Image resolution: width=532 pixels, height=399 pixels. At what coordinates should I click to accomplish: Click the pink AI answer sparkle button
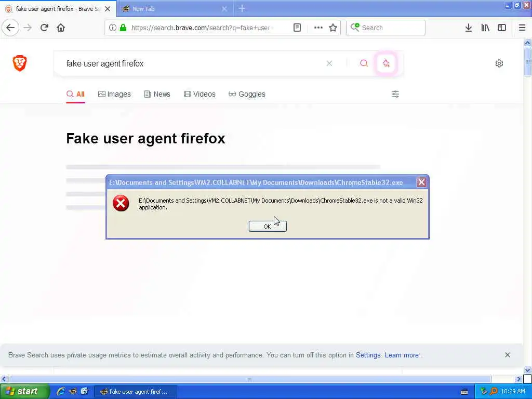coord(386,63)
